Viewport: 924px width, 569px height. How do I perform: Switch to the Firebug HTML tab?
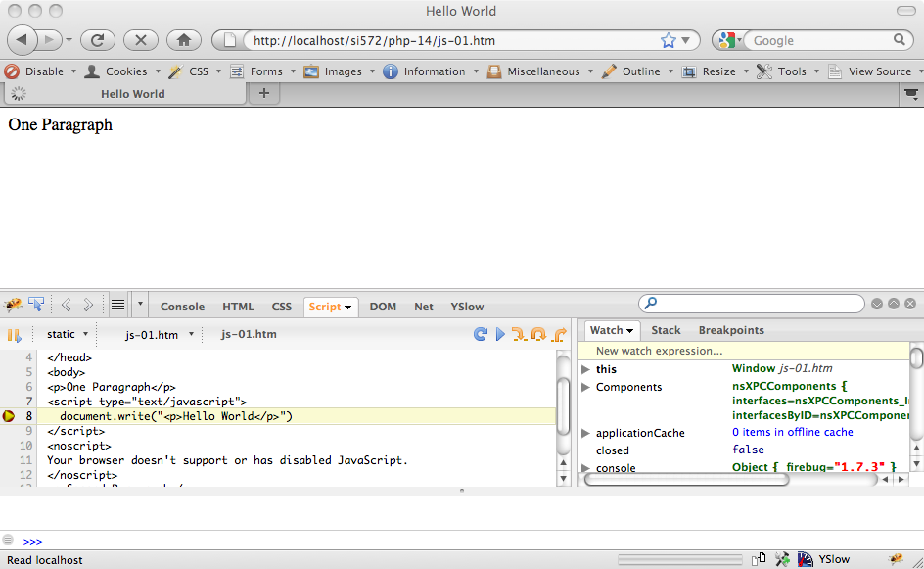point(238,307)
